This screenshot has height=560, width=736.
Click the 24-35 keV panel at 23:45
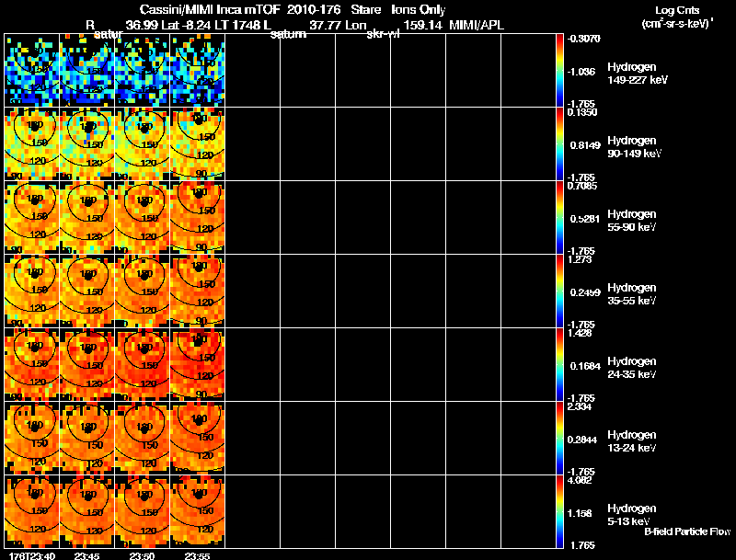(87, 365)
